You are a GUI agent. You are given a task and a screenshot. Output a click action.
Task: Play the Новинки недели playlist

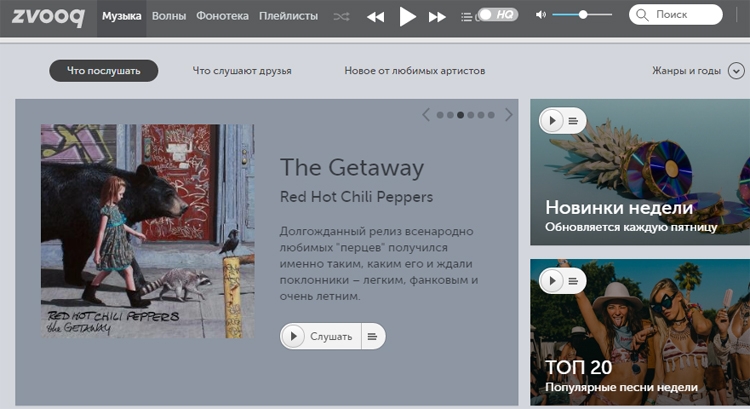552,121
